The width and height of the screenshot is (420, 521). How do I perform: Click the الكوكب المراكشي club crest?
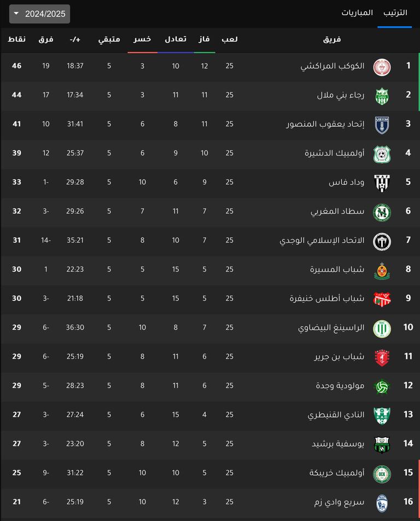click(382, 67)
